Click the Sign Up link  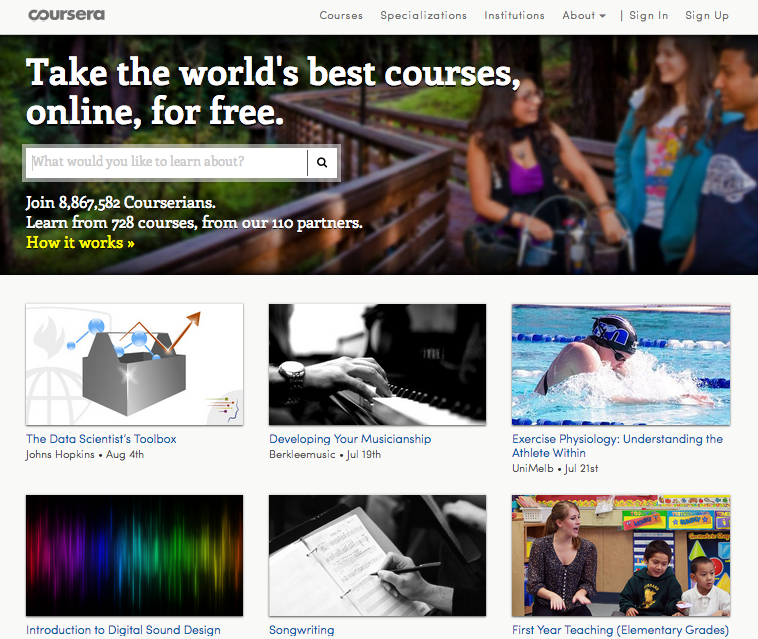pyautogui.click(x=707, y=15)
